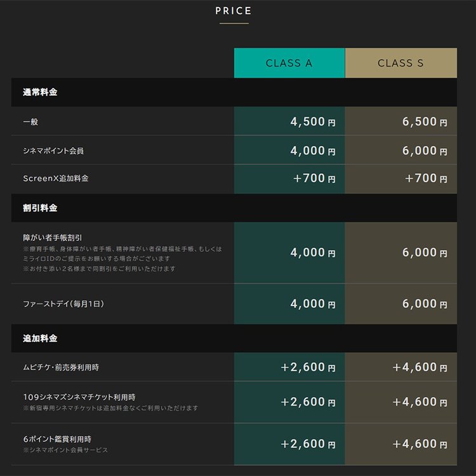Select the 追加料金 section header
The image size is (476, 476).
(40, 338)
